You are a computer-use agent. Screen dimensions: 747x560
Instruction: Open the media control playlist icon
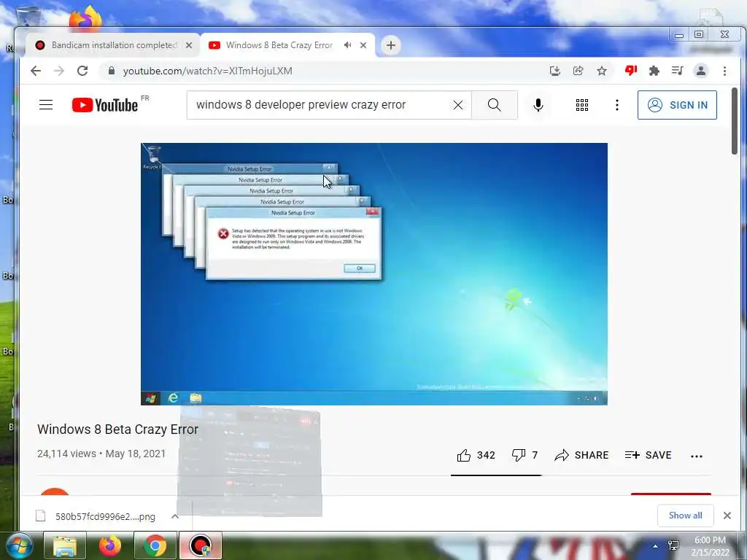click(x=677, y=71)
